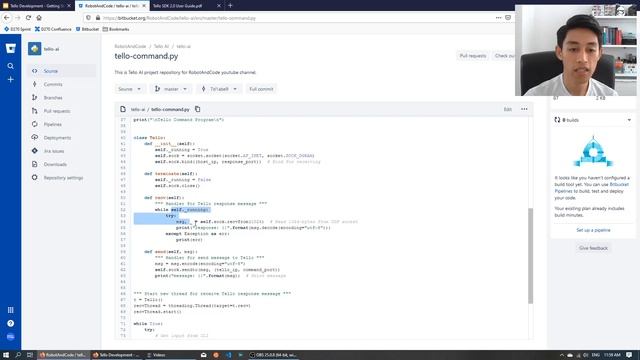This screenshot has width=640, height=360.
Task: Open the app switcher grid icon
Action: [x=11, y=310]
